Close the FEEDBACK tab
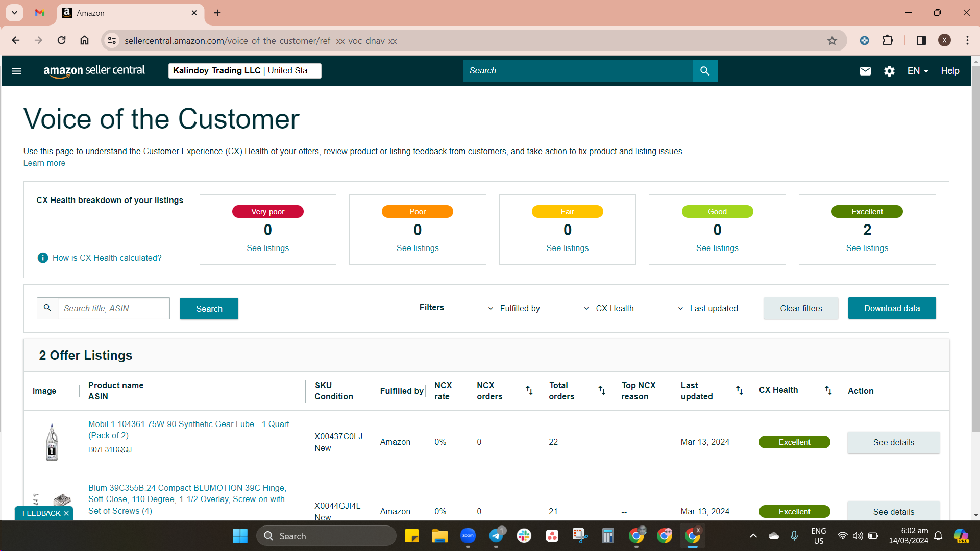This screenshot has height=551, width=980. point(66,513)
